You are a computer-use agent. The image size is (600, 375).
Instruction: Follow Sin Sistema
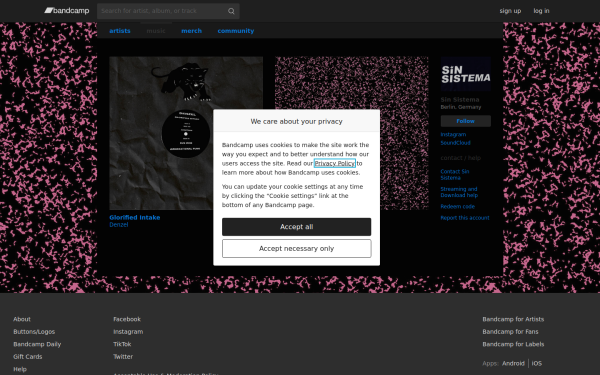pos(466,121)
